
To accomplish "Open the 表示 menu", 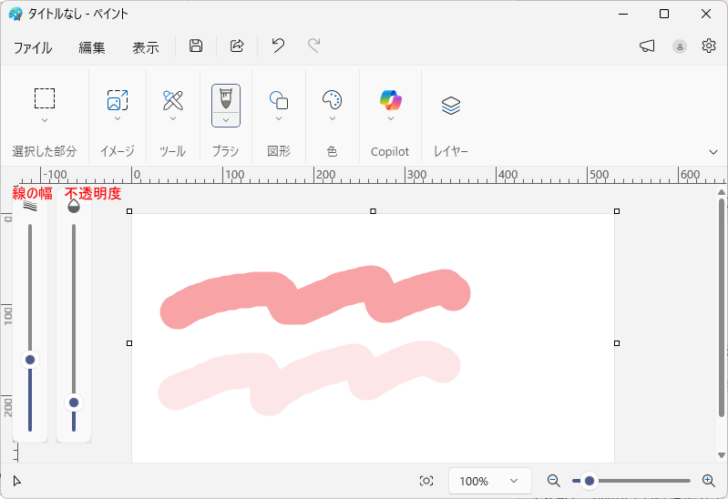I will (145, 47).
